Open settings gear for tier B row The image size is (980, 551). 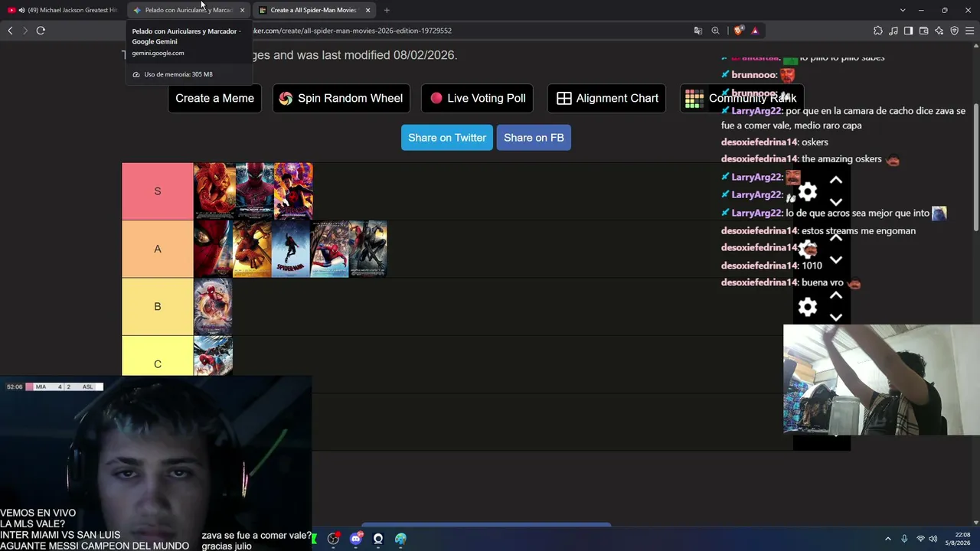pyautogui.click(x=808, y=307)
